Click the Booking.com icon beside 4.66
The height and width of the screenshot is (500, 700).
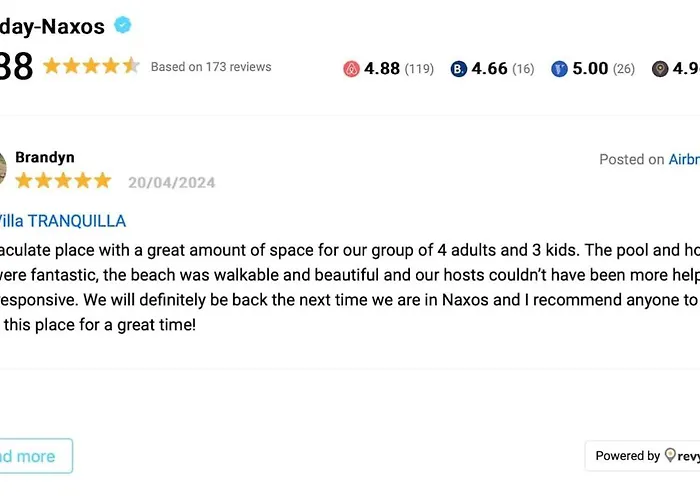[458, 69]
